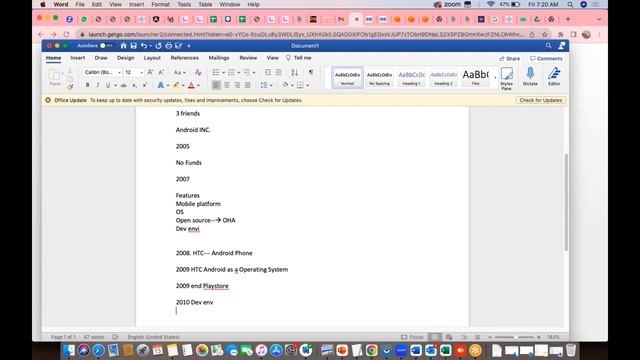The height and width of the screenshot is (360, 640).
Task: Pick the font color red swatch
Action: (191, 85)
